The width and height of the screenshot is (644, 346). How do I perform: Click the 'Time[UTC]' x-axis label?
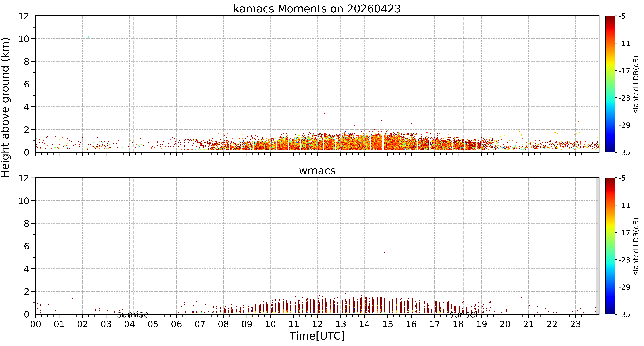pos(317,336)
